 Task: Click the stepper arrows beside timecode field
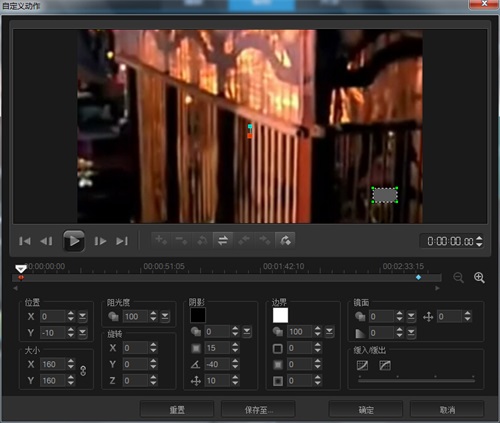point(479,241)
